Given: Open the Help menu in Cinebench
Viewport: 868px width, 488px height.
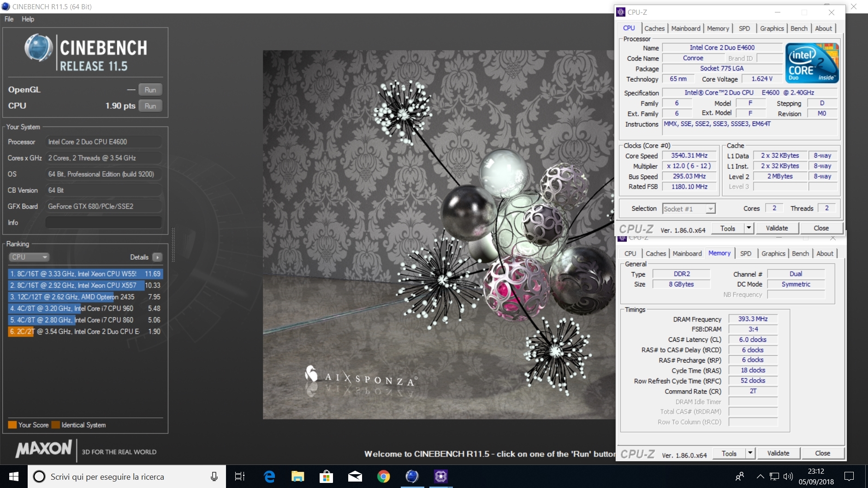Looking at the screenshot, I should [28, 19].
